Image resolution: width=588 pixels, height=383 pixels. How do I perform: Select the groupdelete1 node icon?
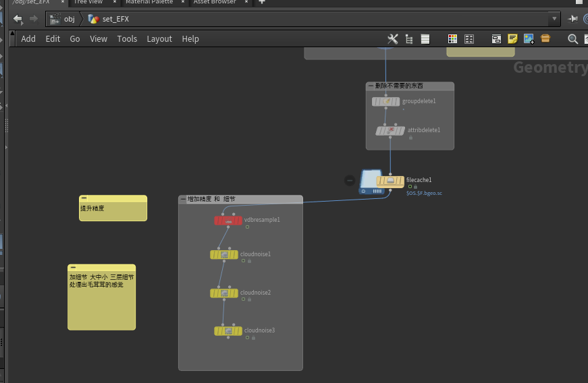[x=386, y=101]
